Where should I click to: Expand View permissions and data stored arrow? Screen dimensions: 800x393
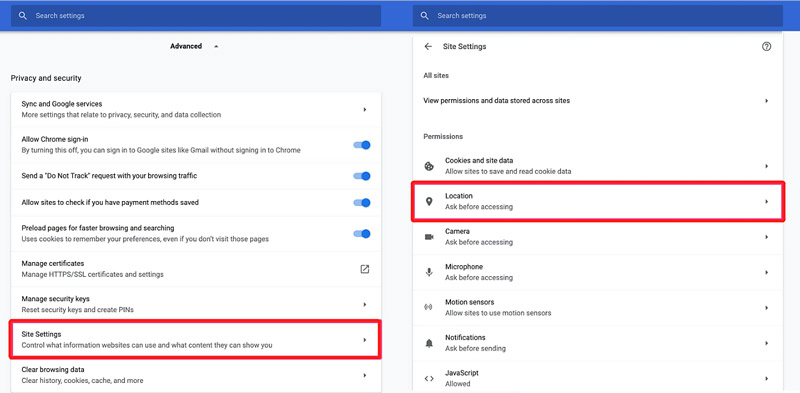[x=766, y=101]
